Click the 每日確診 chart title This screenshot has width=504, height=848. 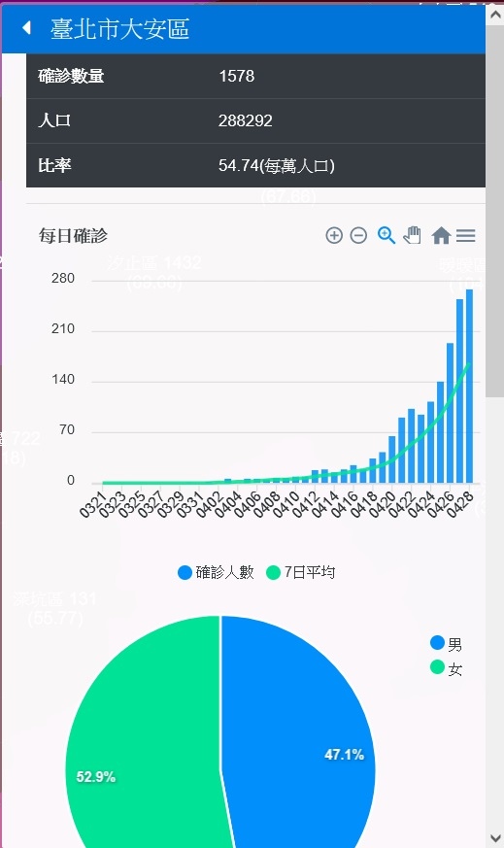(x=73, y=236)
